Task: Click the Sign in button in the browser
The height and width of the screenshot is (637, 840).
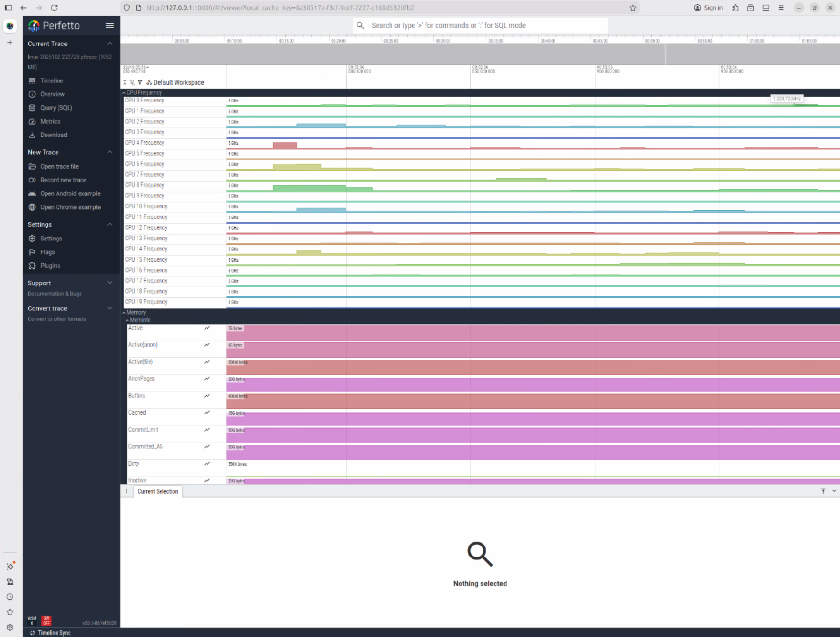Action: point(708,8)
